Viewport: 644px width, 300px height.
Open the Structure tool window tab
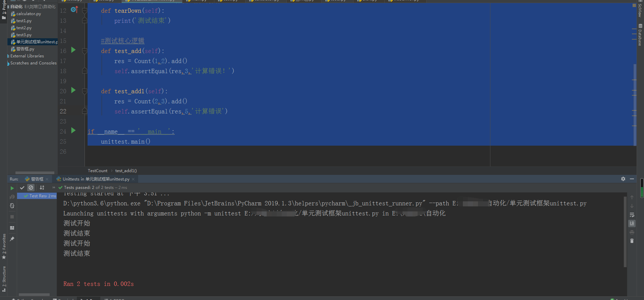coord(4,279)
